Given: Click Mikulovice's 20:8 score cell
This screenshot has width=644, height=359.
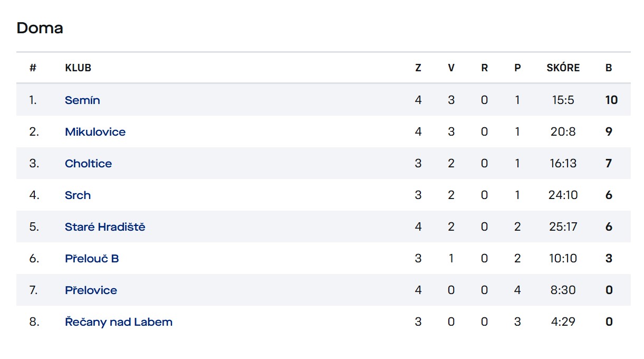Looking at the screenshot, I should (x=563, y=131).
